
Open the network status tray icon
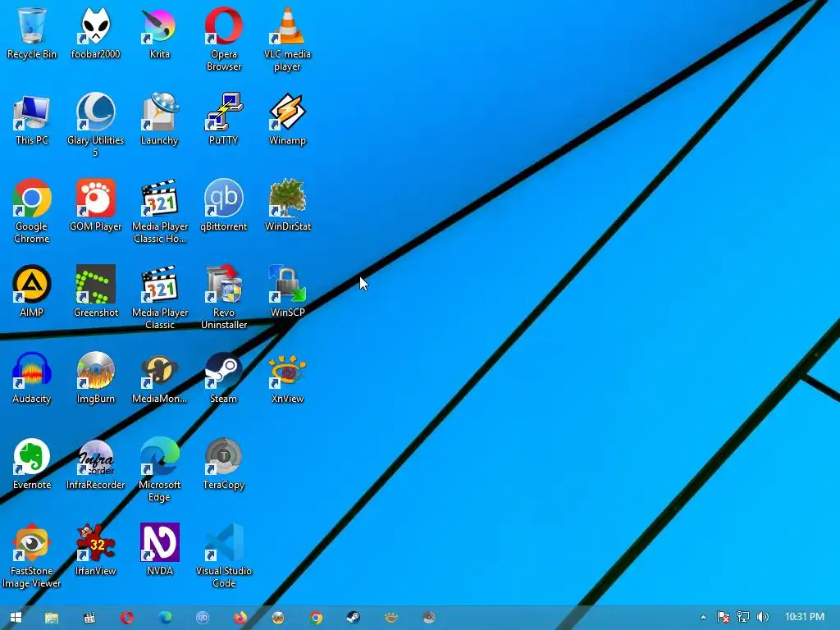tap(743, 617)
